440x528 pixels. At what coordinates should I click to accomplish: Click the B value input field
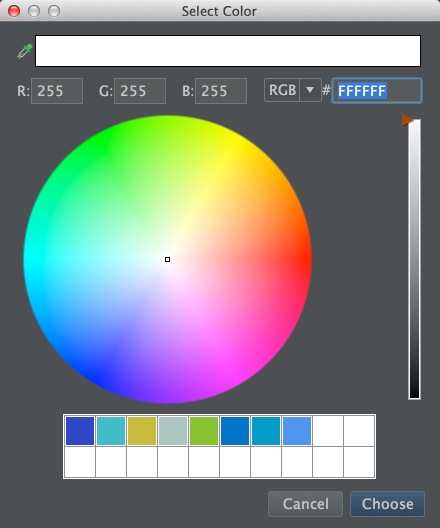(221, 91)
